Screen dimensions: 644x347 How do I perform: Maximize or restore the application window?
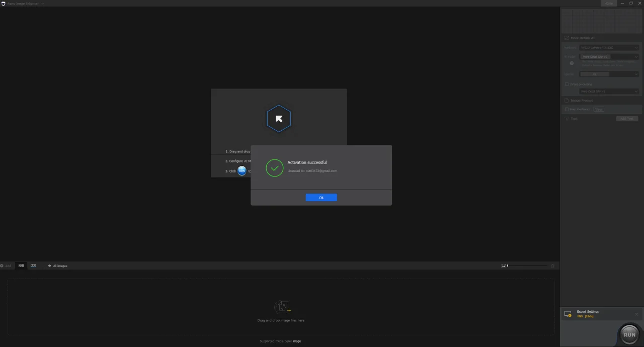[631, 3]
